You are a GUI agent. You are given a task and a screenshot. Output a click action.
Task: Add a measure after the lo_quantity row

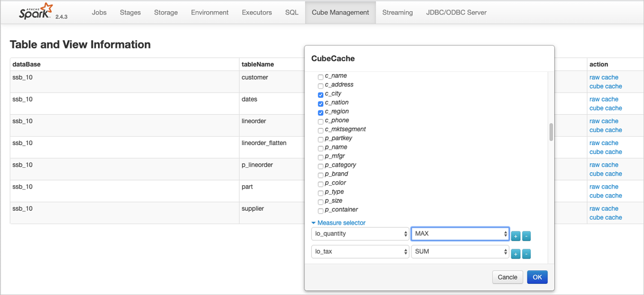click(x=516, y=236)
